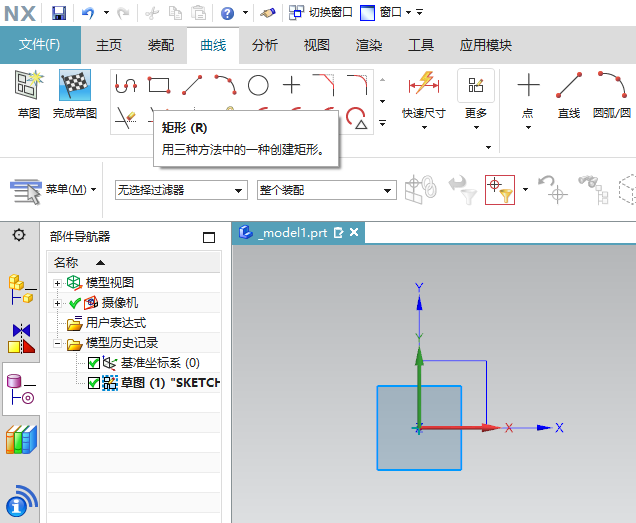Select the Arc sketch tool in gallery

225,85
